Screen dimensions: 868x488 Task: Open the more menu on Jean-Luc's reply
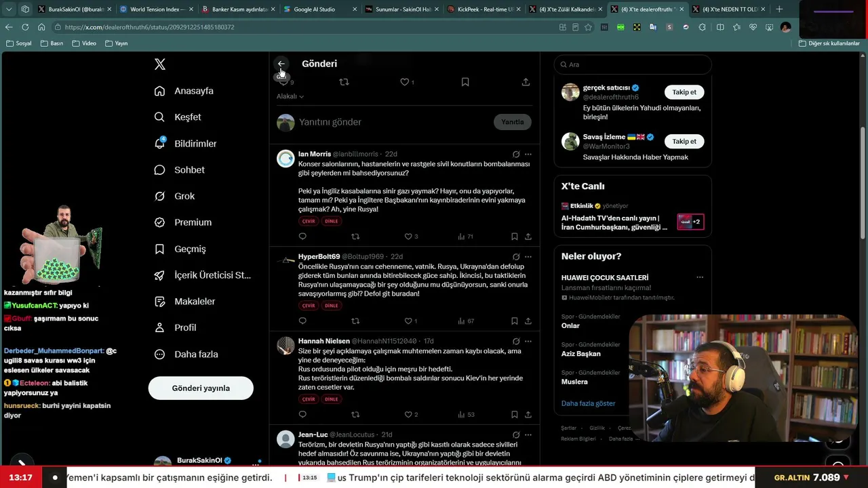point(528,434)
